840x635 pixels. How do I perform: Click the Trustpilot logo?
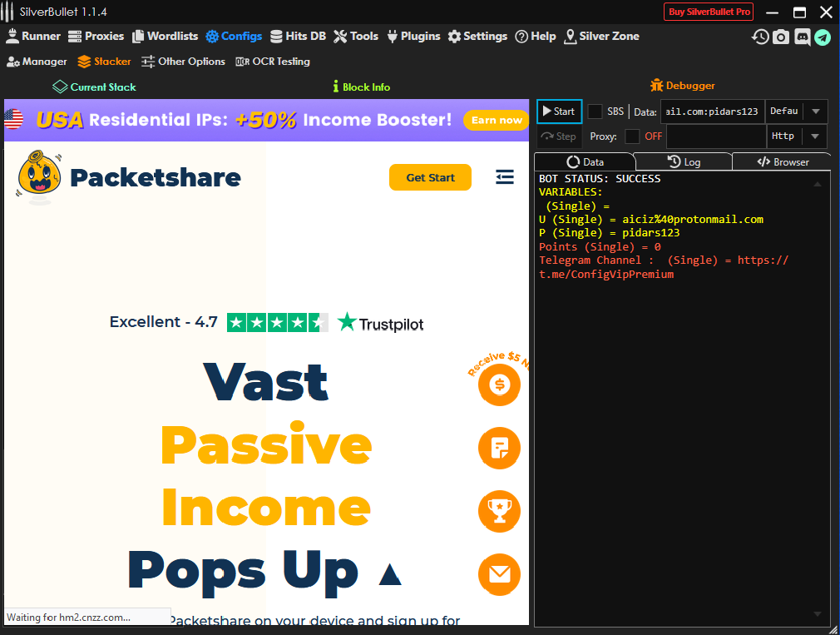pos(380,323)
